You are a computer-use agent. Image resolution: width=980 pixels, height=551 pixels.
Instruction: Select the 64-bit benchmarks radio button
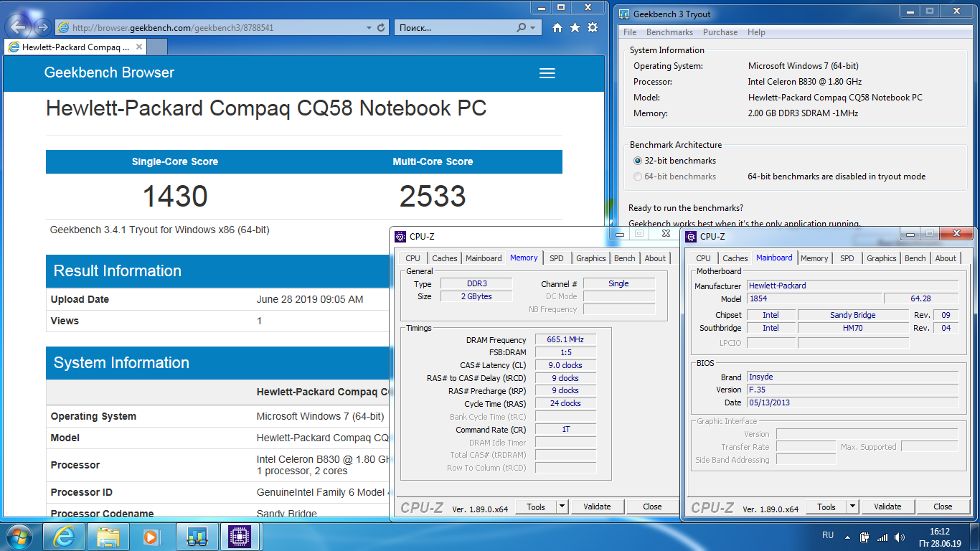click(638, 176)
